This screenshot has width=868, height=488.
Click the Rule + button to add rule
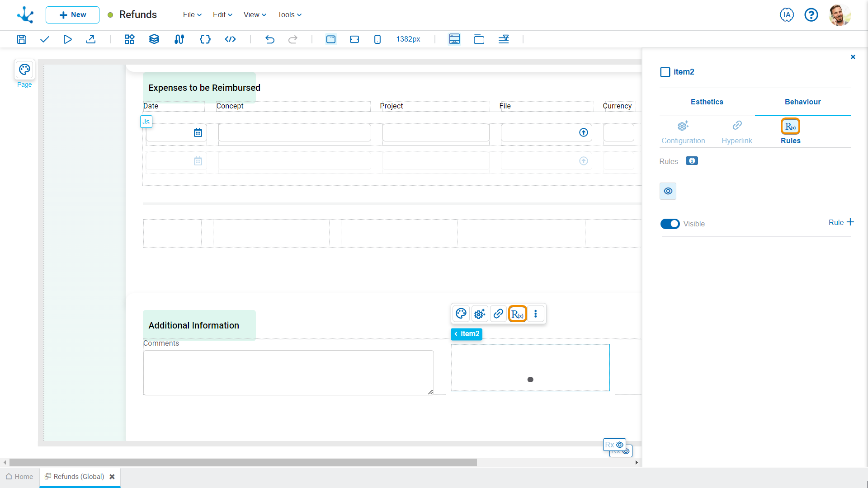point(841,222)
